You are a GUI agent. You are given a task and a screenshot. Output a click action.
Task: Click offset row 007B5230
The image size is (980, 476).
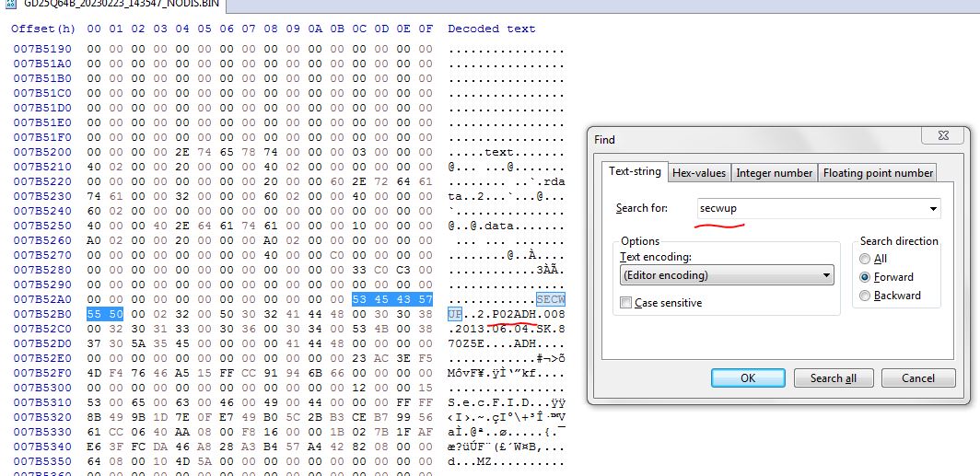point(42,196)
